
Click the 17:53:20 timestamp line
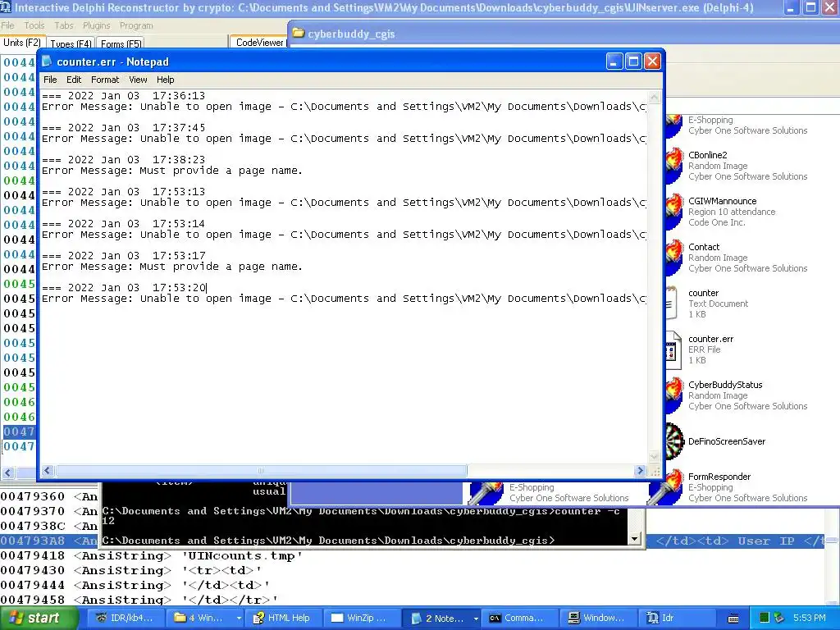[124, 288]
